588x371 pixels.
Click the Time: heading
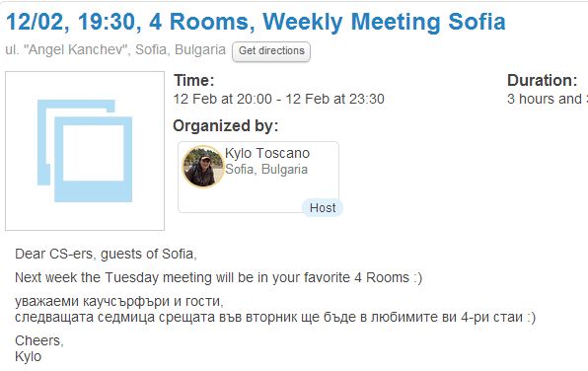(194, 80)
